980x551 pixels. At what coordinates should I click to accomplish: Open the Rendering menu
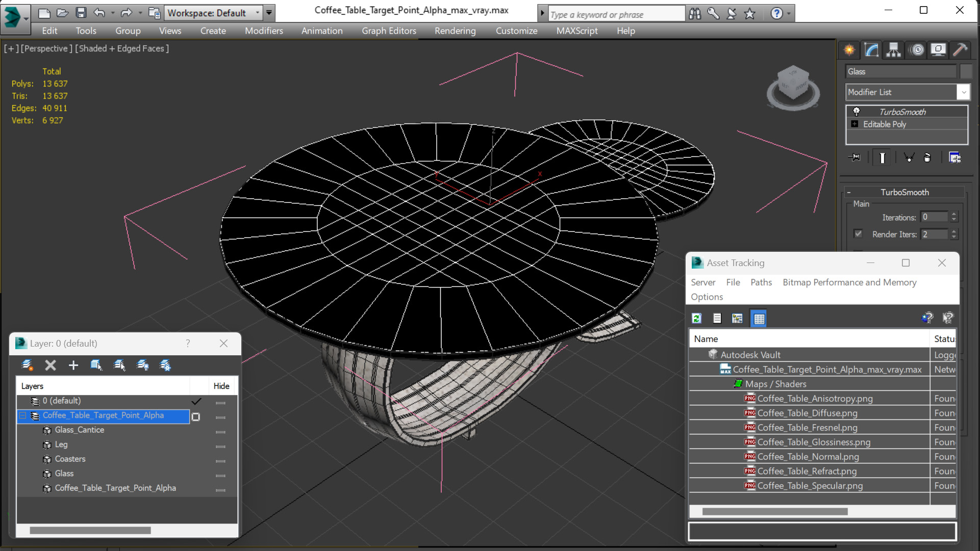point(455,31)
